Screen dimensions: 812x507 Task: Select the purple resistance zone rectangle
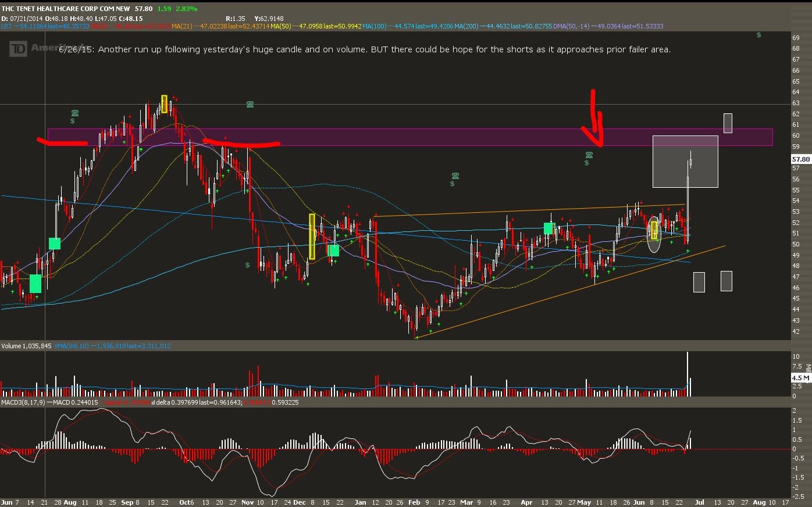click(410, 137)
